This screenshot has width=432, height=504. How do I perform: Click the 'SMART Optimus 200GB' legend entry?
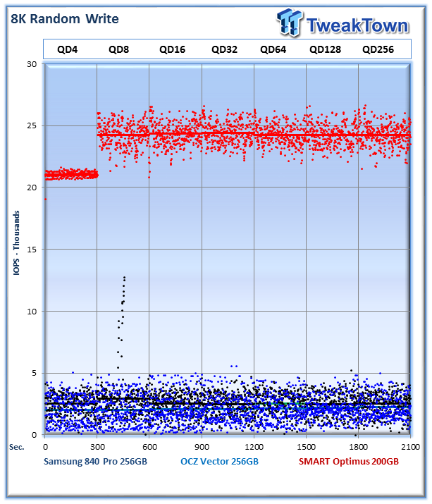tap(349, 461)
